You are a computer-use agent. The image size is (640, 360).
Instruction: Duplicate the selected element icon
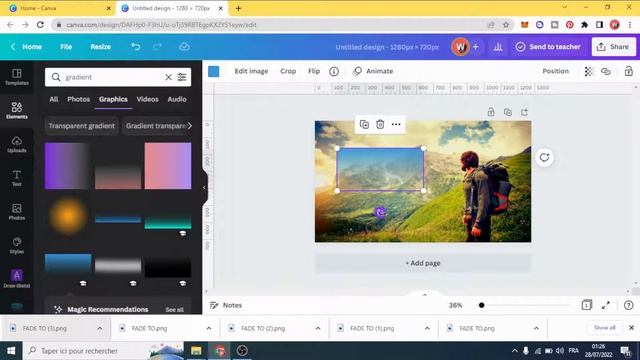click(364, 124)
